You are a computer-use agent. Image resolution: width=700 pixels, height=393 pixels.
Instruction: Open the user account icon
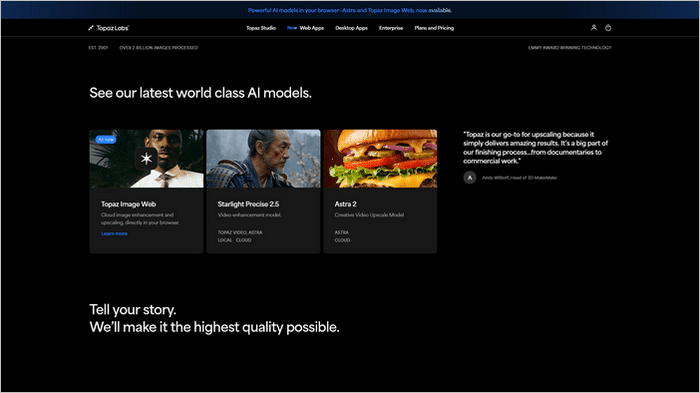(x=594, y=28)
